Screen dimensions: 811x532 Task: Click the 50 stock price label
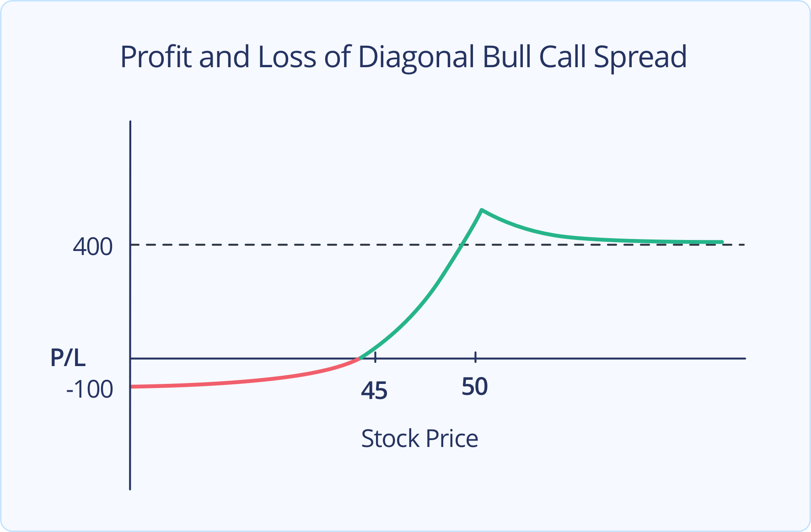[475, 387]
